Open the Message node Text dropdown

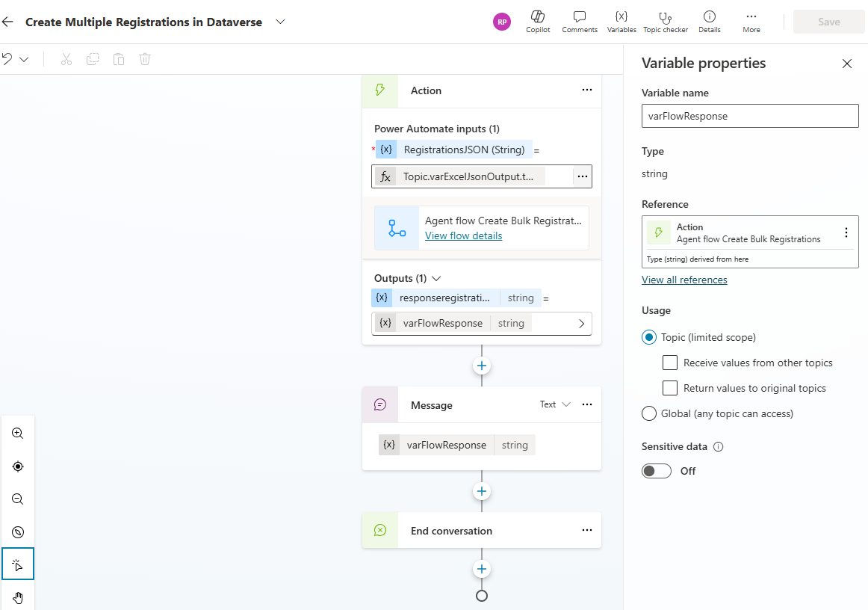pos(555,404)
